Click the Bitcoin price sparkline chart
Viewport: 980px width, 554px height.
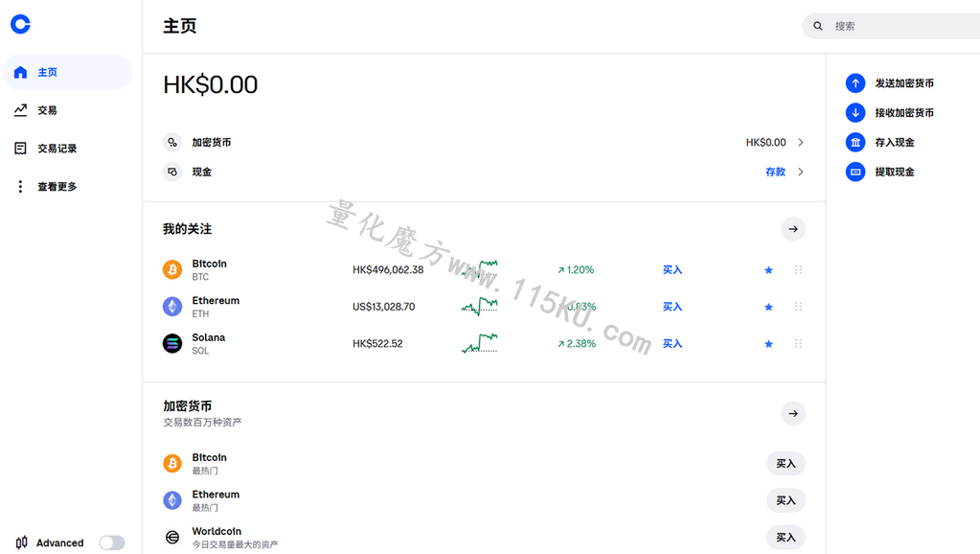(x=479, y=269)
